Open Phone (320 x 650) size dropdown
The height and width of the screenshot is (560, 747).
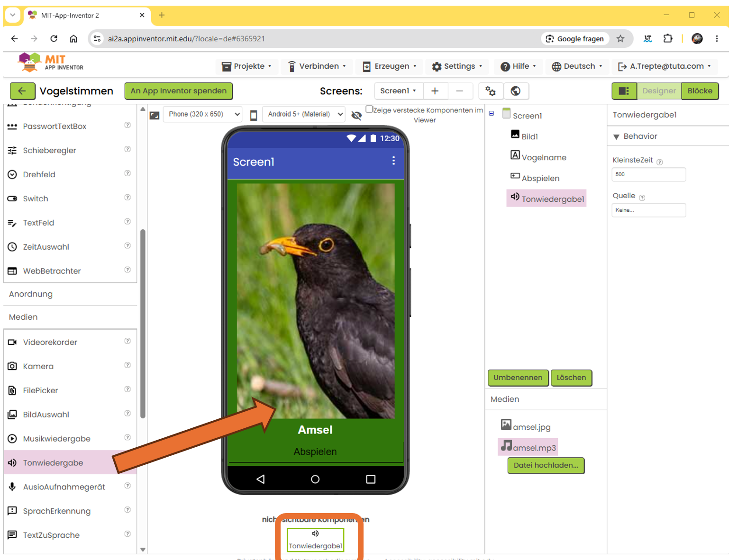click(x=203, y=114)
